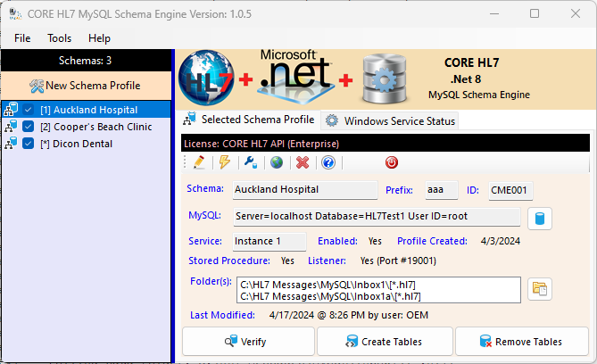
Task: Click the red power button icon
Action: (392, 162)
